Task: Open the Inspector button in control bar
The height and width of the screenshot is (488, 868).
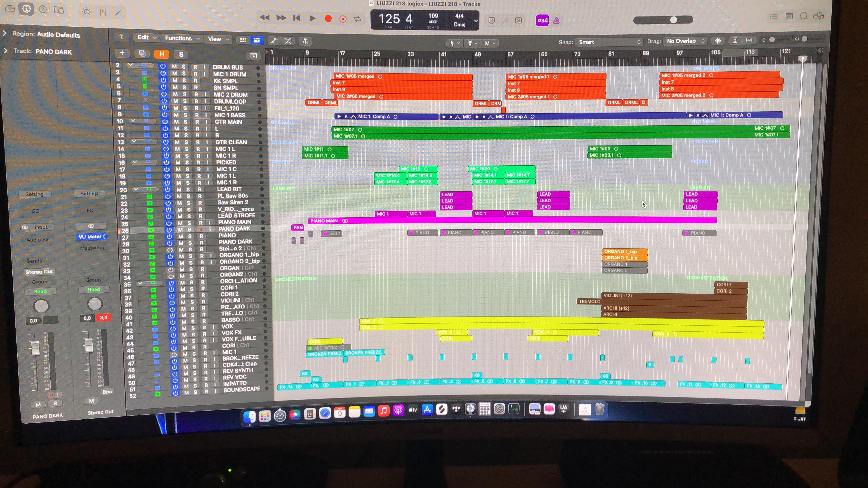Action: (x=27, y=9)
